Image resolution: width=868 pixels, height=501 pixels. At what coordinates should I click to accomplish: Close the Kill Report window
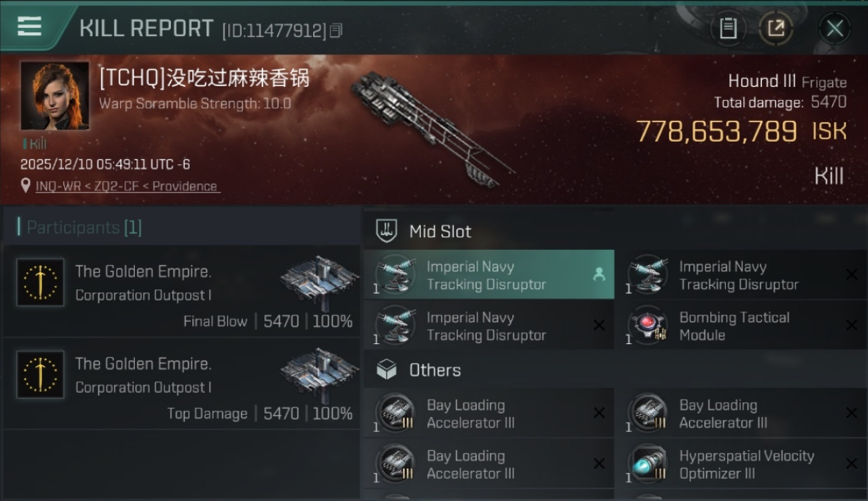click(835, 29)
